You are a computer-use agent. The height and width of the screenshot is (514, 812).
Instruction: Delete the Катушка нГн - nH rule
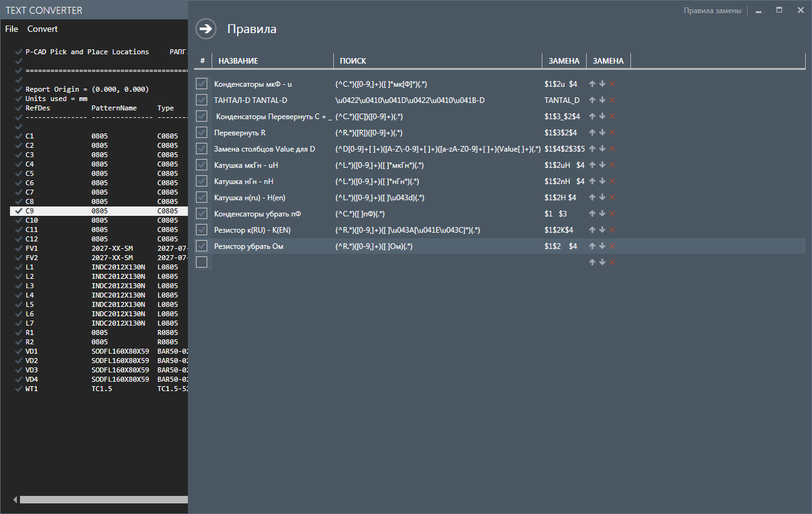click(612, 181)
